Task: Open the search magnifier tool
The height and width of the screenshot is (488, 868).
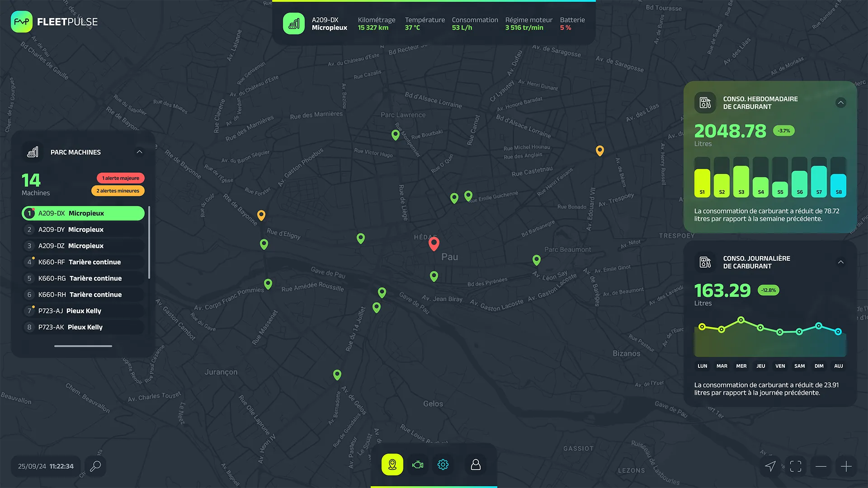Action: [95, 466]
